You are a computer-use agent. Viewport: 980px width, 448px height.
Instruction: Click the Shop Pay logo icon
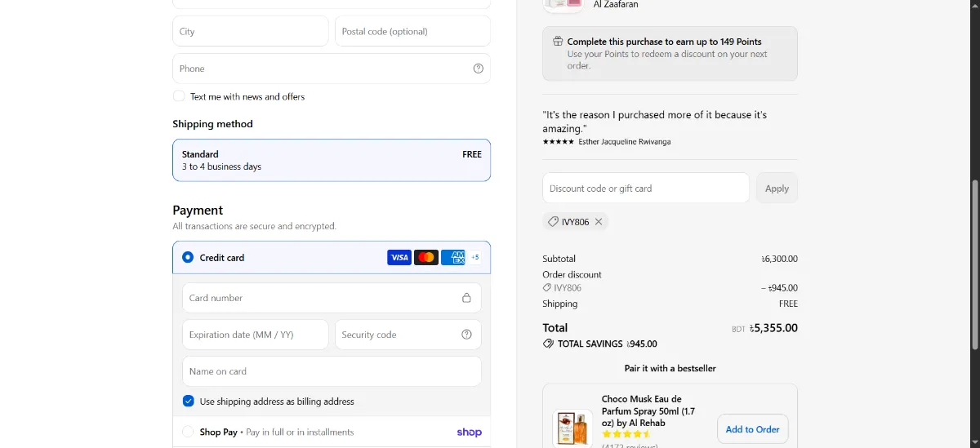tap(470, 432)
